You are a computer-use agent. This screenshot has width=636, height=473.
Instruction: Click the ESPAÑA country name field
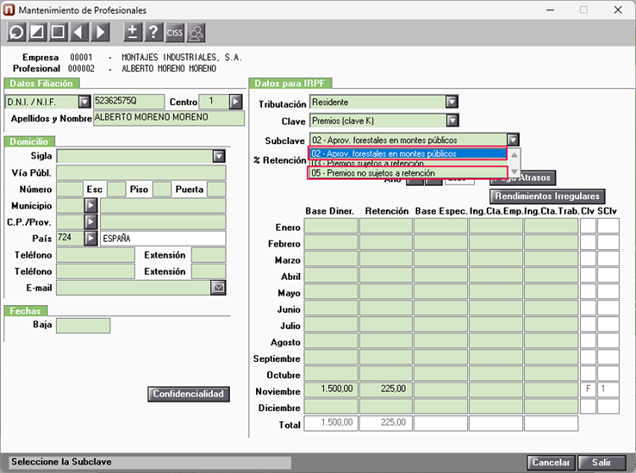[163, 238]
